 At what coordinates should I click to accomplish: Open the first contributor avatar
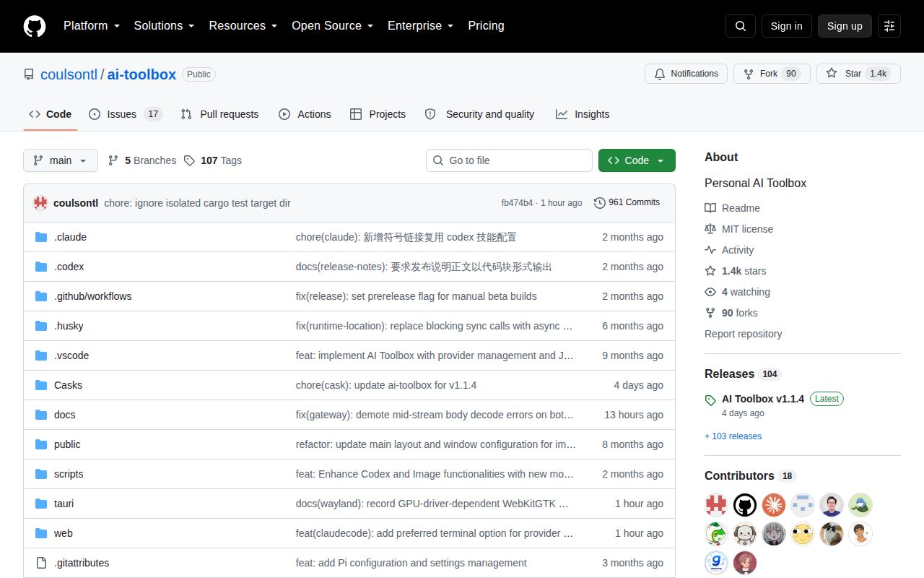pos(716,504)
